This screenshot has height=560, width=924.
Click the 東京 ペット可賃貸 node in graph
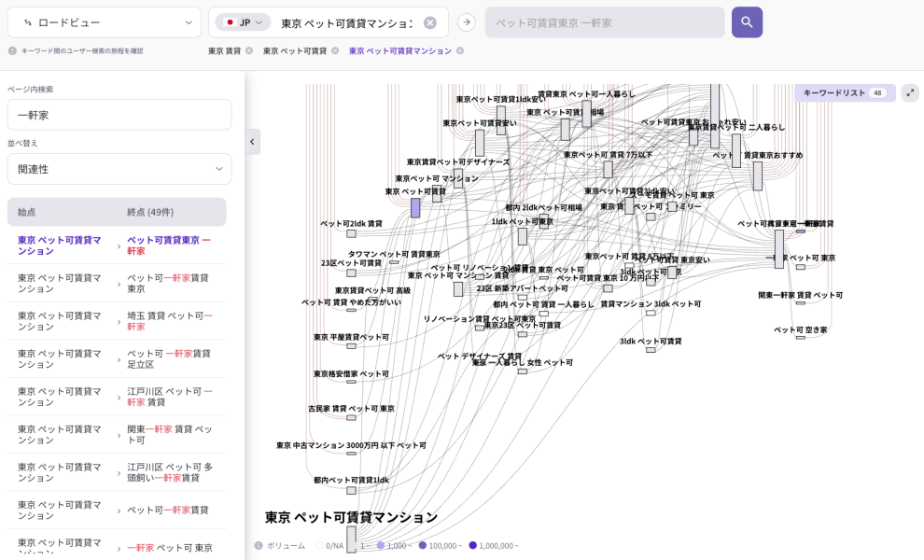click(x=415, y=207)
